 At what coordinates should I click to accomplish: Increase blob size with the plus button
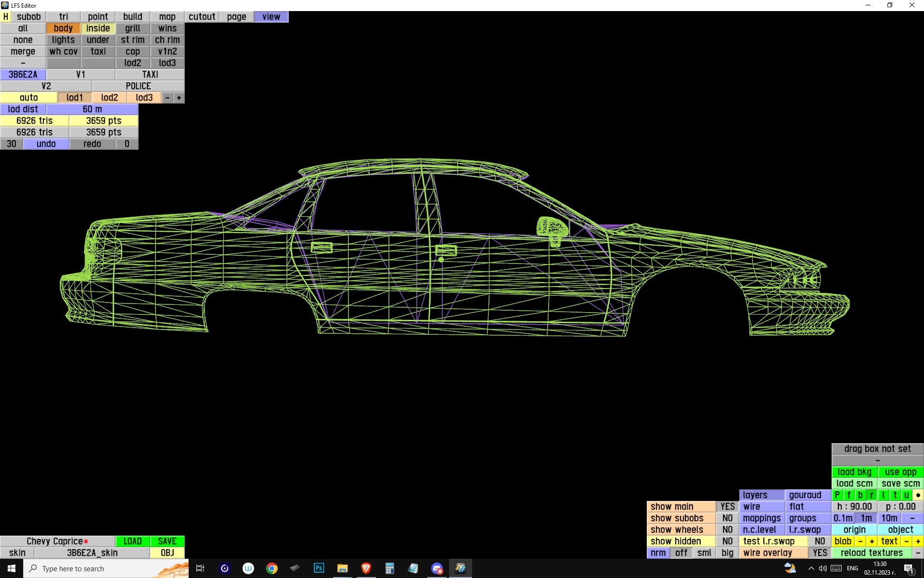coord(872,541)
